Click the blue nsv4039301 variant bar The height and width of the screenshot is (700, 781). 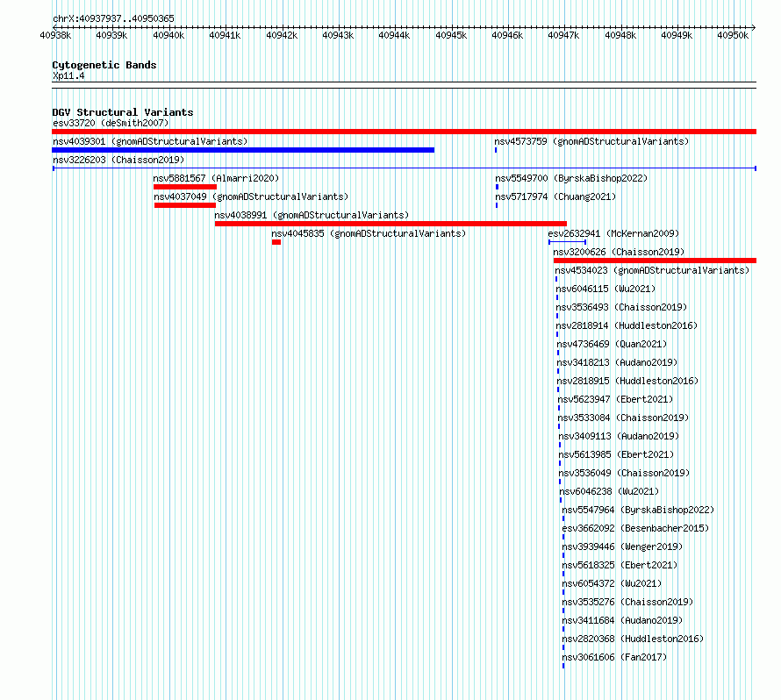click(x=243, y=150)
